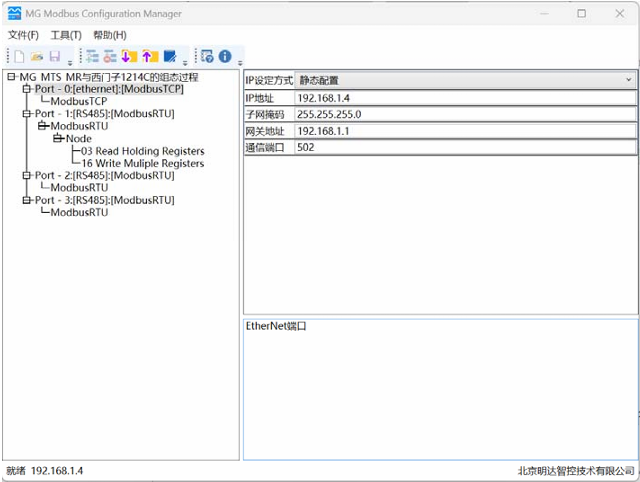
Task: Click the blue info about icon
Action: pyautogui.click(x=225, y=57)
